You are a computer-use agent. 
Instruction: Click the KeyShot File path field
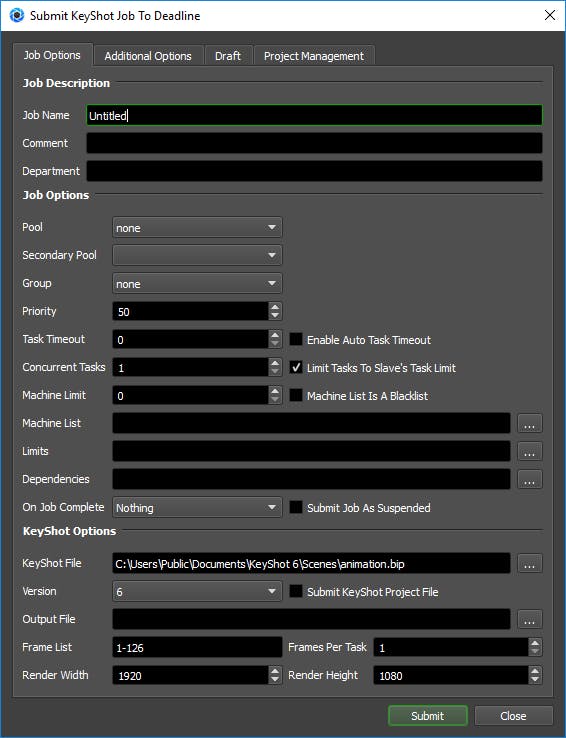click(x=311, y=563)
